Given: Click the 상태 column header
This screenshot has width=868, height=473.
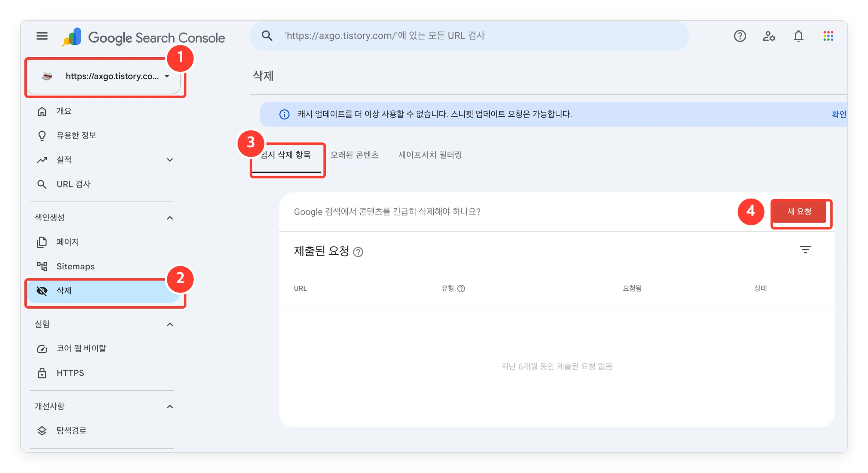Looking at the screenshot, I should [760, 288].
